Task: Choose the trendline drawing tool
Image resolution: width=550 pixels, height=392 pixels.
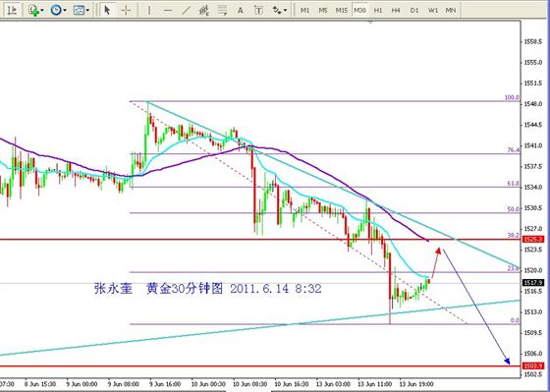Action: coord(186,10)
